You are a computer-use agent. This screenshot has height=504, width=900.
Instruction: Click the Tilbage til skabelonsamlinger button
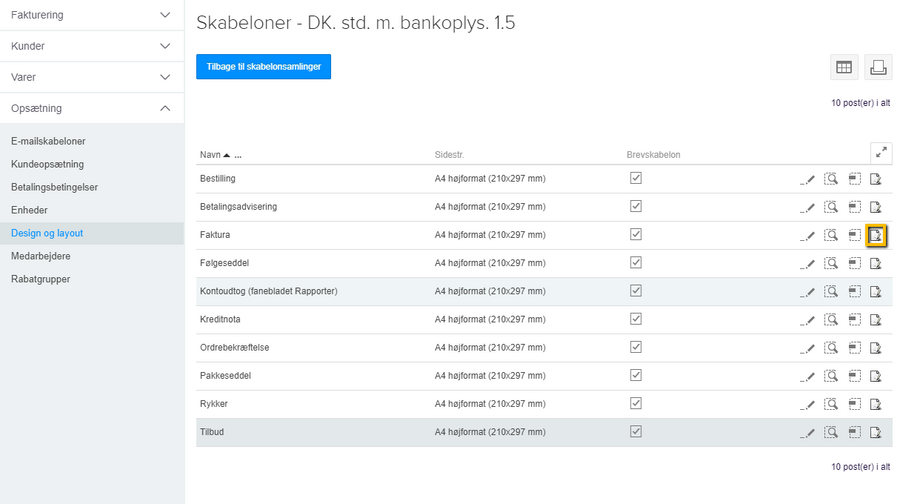263,67
